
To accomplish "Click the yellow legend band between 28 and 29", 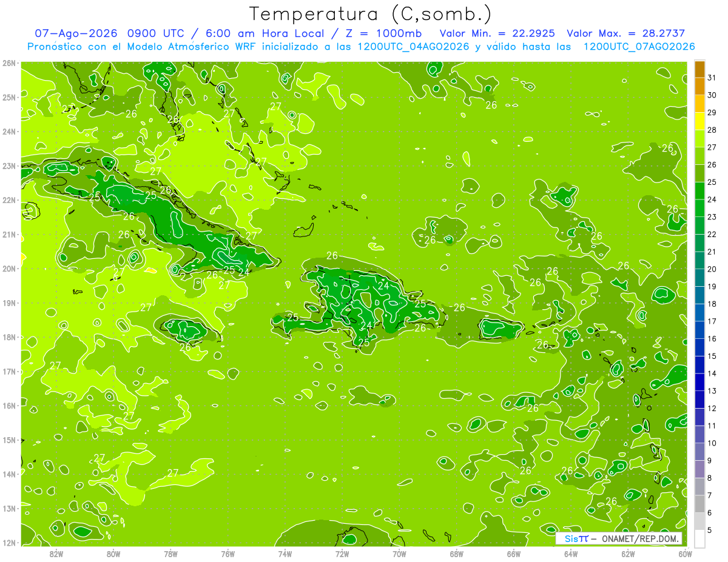I will [699, 122].
